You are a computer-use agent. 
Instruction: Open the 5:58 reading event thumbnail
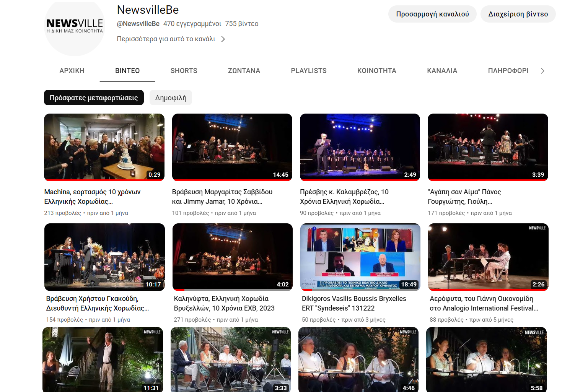[x=486, y=359]
